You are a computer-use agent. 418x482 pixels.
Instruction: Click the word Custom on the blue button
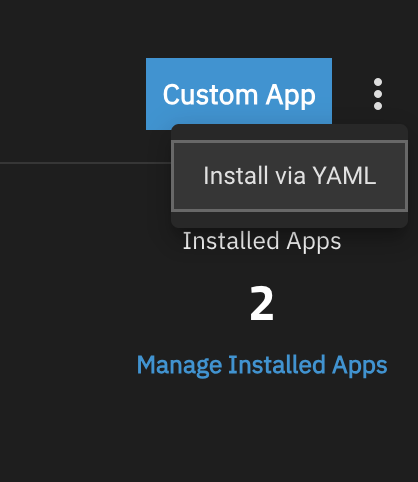210,95
